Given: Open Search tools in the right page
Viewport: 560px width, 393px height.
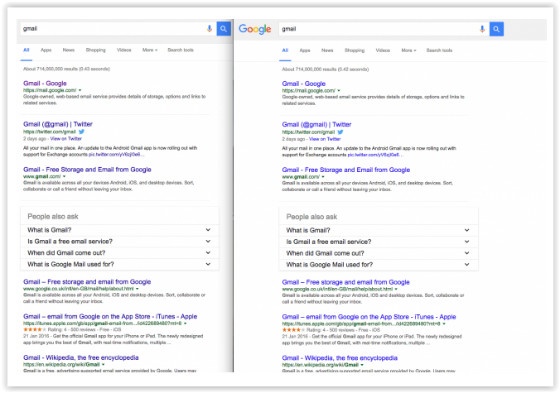Looking at the screenshot, I should 439,50.
